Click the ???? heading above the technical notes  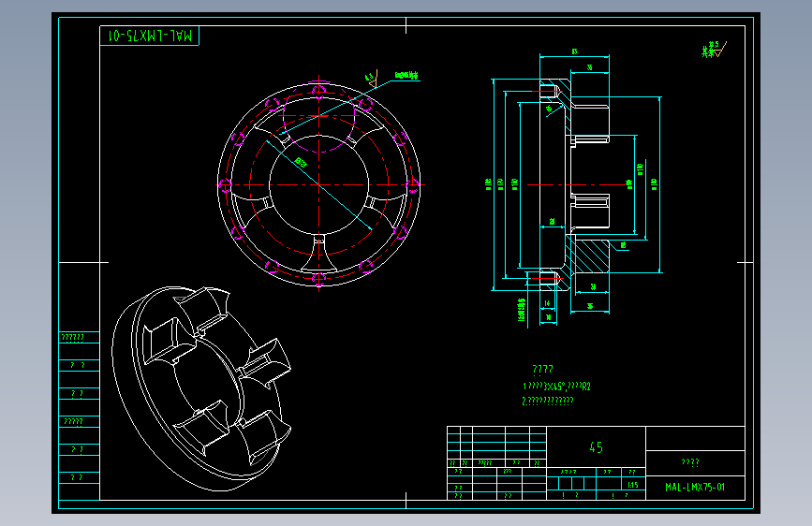point(542,369)
